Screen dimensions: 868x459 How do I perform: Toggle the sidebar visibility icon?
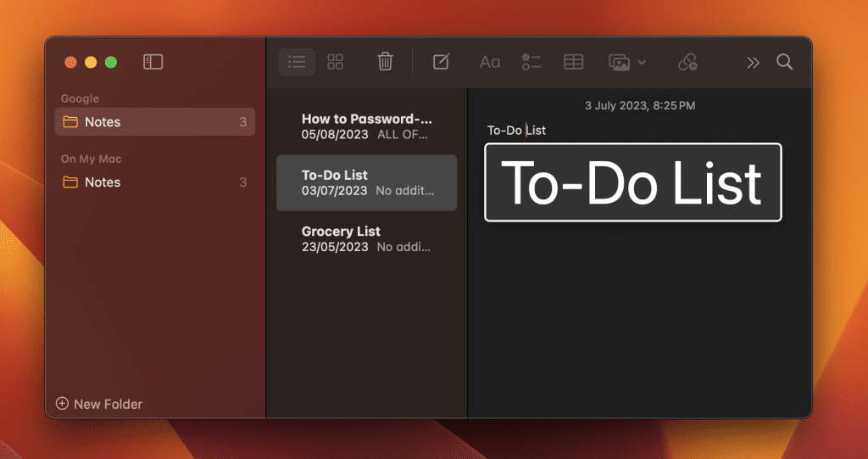point(153,62)
